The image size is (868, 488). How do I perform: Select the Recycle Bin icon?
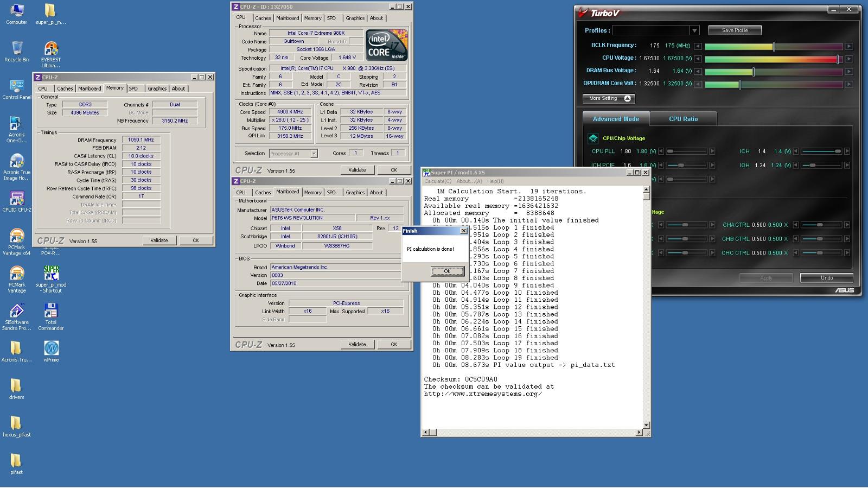16,52
